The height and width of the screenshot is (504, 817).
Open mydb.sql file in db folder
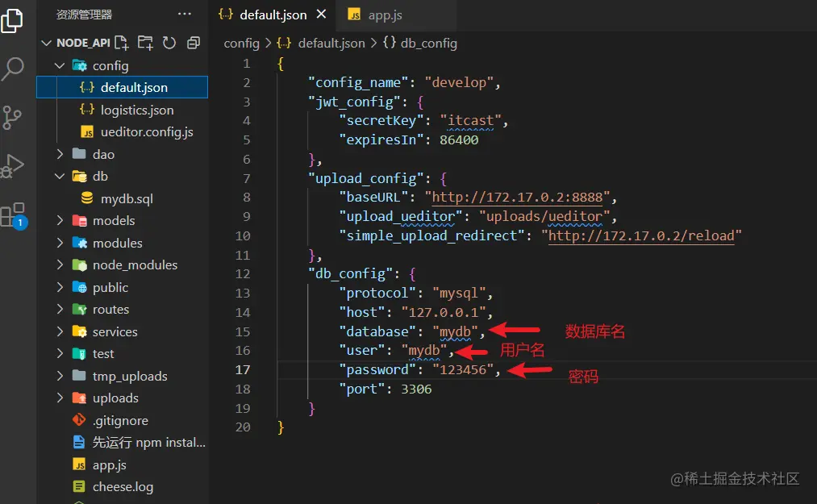(122, 198)
